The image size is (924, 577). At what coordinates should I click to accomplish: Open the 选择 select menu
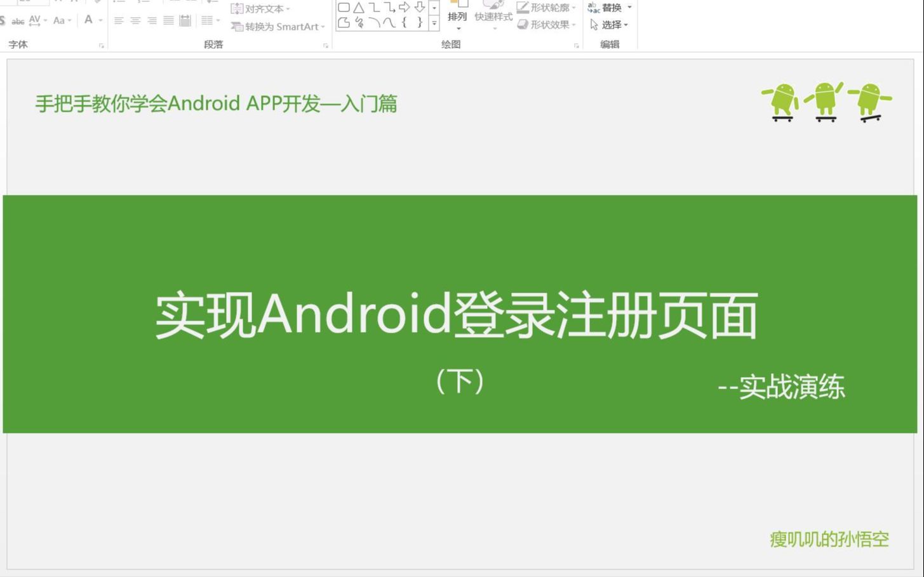click(x=608, y=25)
